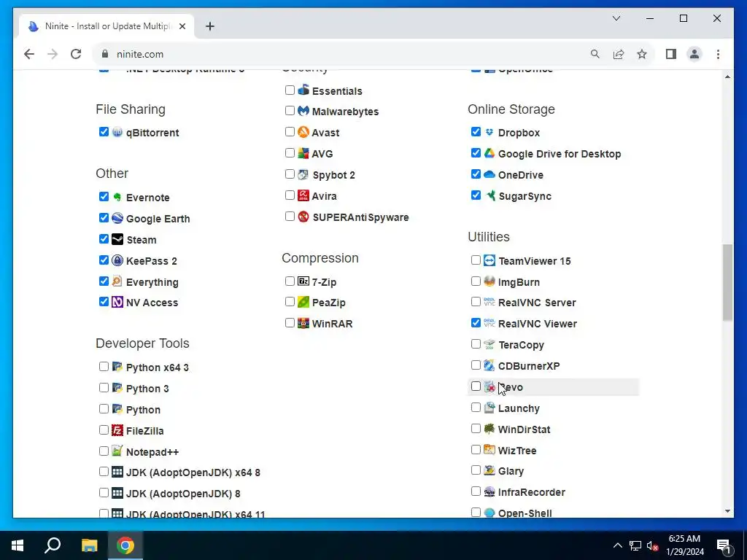The width and height of the screenshot is (747, 560).
Task: Uncheck the Dropbox checkbox
Action: (476, 132)
